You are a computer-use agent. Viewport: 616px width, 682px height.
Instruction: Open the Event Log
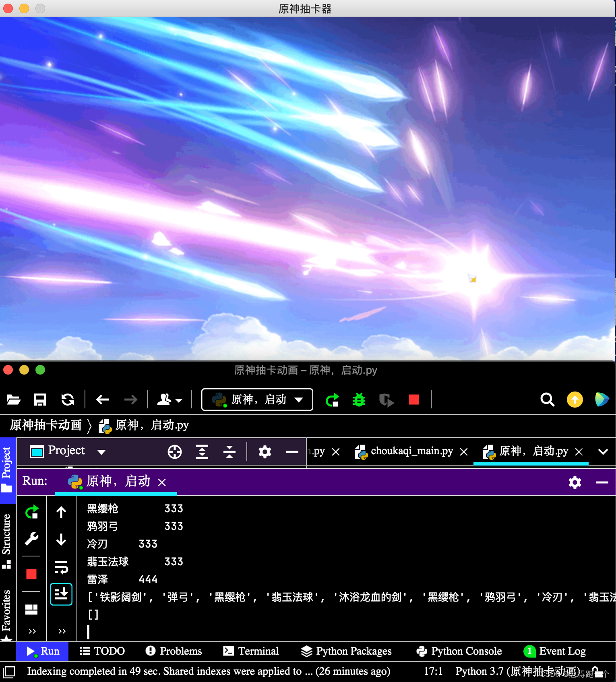(x=555, y=651)
